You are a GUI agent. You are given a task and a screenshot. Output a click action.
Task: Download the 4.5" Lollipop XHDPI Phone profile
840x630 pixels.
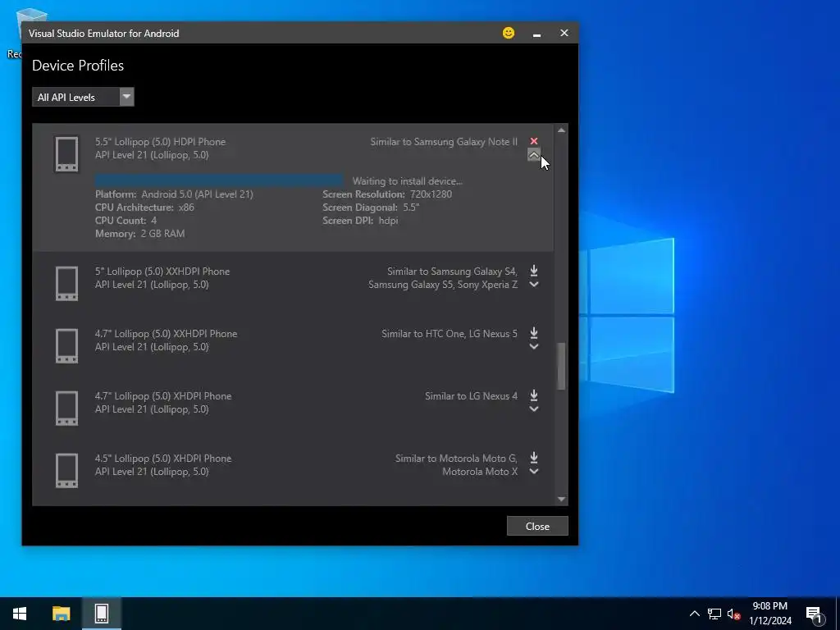[533, 458]
